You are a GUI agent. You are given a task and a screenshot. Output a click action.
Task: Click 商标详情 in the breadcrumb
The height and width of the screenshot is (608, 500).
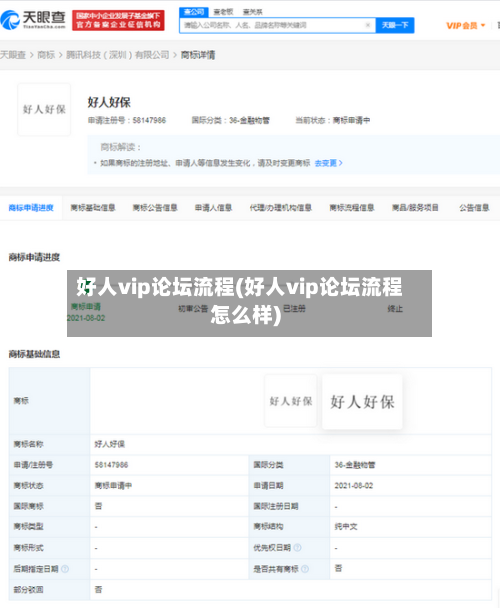point(198,55)
